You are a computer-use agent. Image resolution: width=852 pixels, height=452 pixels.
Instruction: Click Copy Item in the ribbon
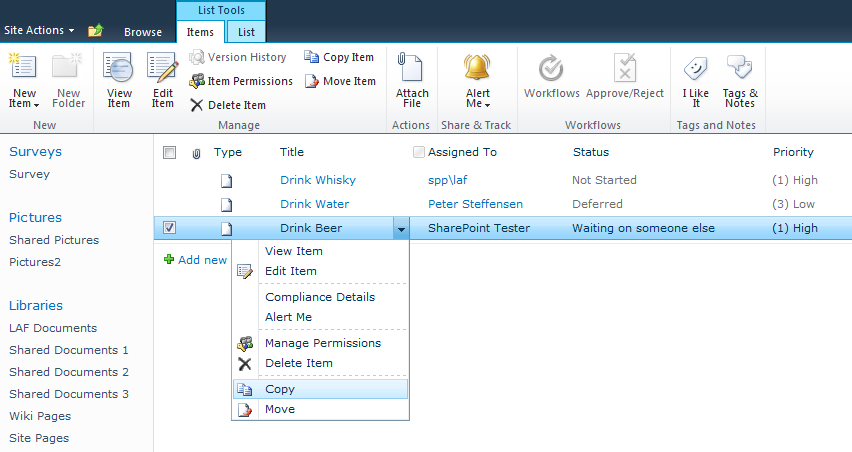point(339,57)
